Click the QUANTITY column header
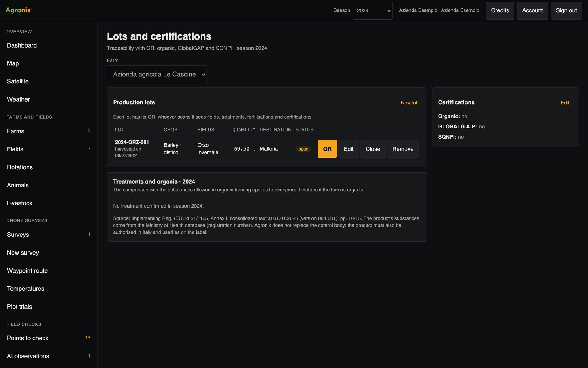This screenshot has height=368, width=588. point(244,130)
